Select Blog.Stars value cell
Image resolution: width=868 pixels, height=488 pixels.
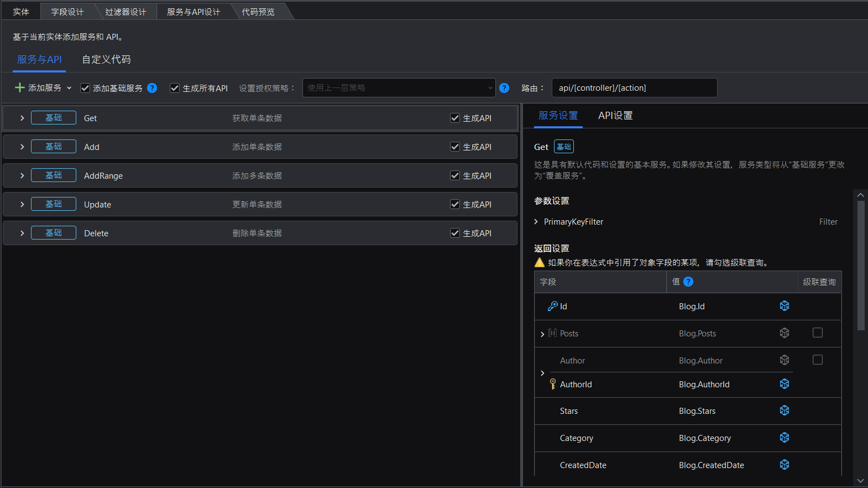(x=697, y=411)
